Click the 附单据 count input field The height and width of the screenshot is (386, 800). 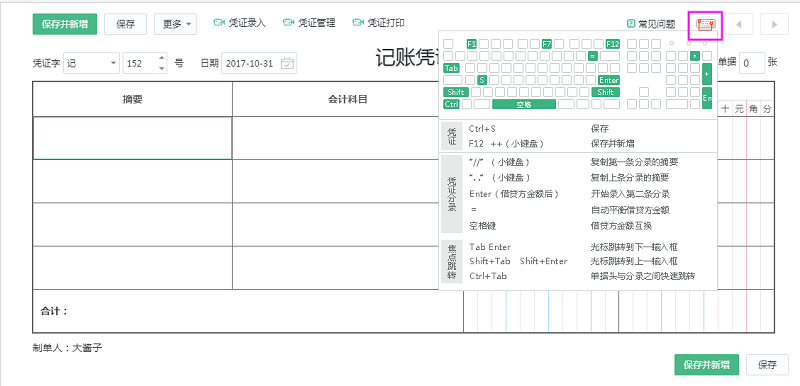pyautogui.click(x=752, y=63)
